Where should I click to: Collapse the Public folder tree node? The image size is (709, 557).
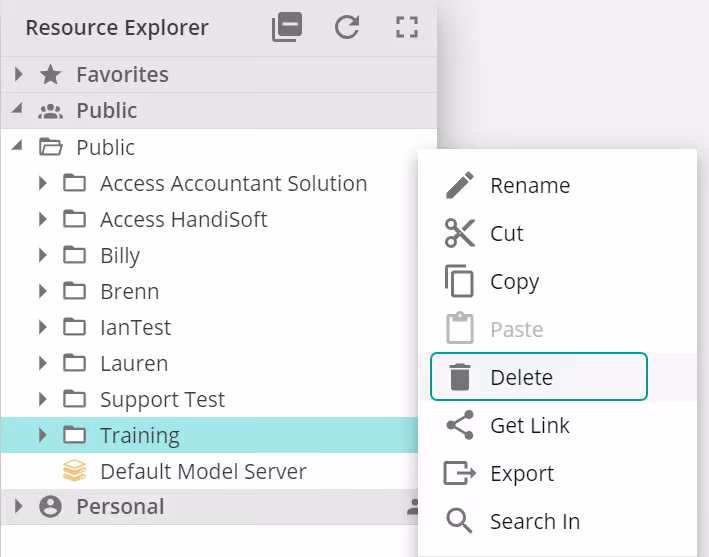[x=17, y=147]
